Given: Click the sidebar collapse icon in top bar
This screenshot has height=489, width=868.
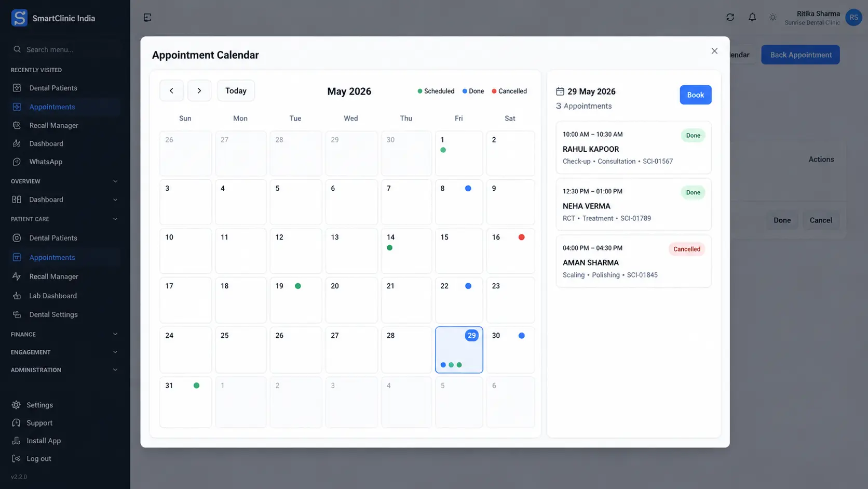Looking at the screenshot, I should (147, 18).
